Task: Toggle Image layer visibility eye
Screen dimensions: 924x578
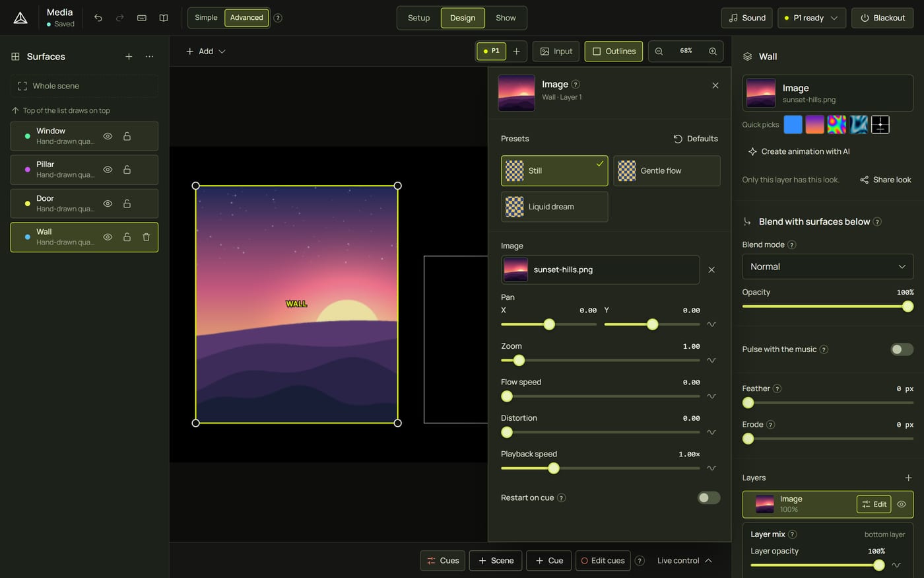Action: tap(902, 504)
